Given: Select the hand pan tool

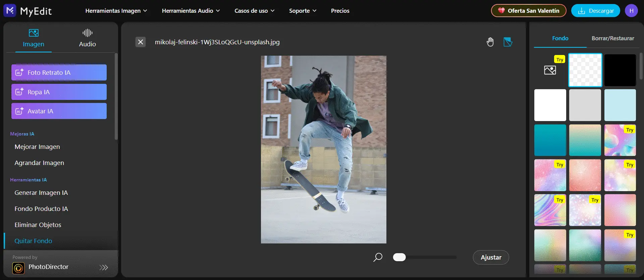Looking at the screenshot, I should click(x=490, y=42).
